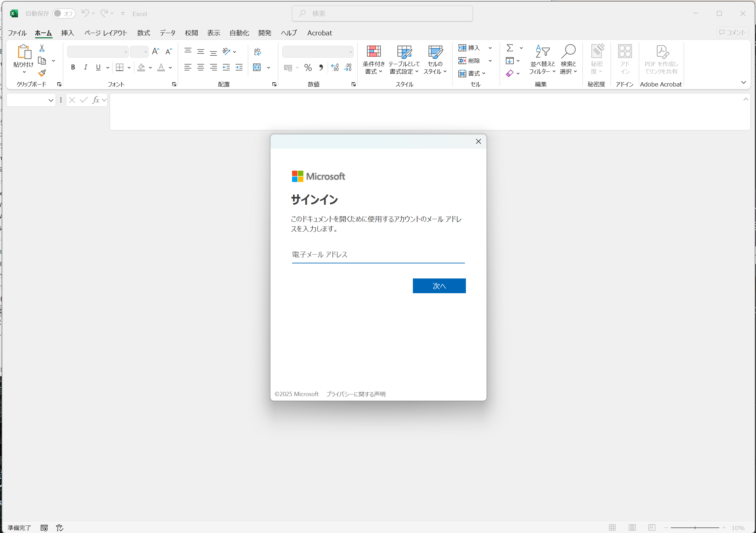Image resolution: width=756 pixels, height=533 pixels.
Task: Click the percent style icon
Action: pos(308,67)
